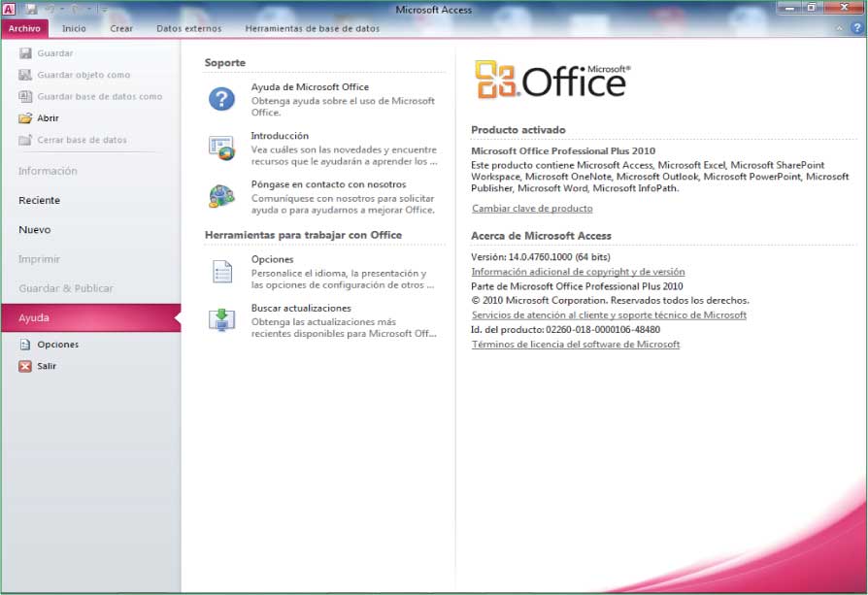868x595 pixels.
Task: Switch to the Inicio ribbon tab
Action: tap(74, 28)
